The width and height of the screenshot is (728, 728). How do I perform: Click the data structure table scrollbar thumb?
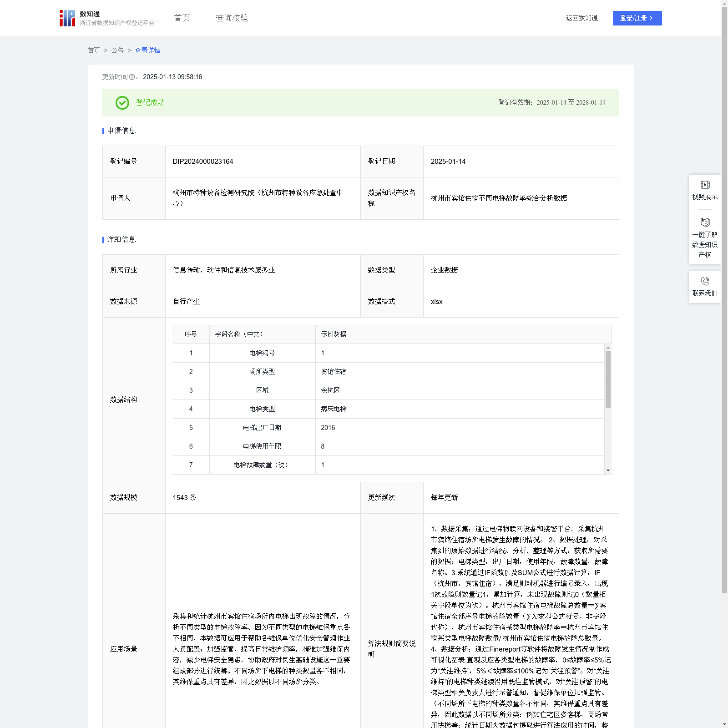tap(608, 379)
